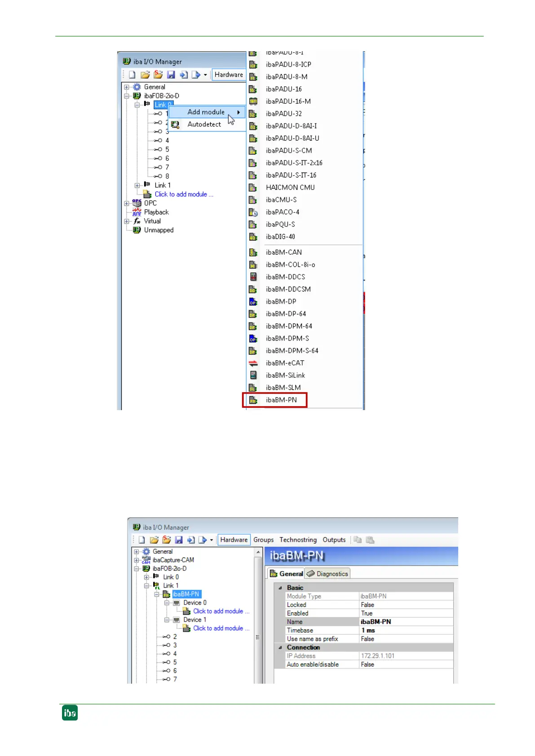Collapse the ibaBM-PN tree node
The width and height of the screenshot is (535, 756).
[x=157, y=594]
